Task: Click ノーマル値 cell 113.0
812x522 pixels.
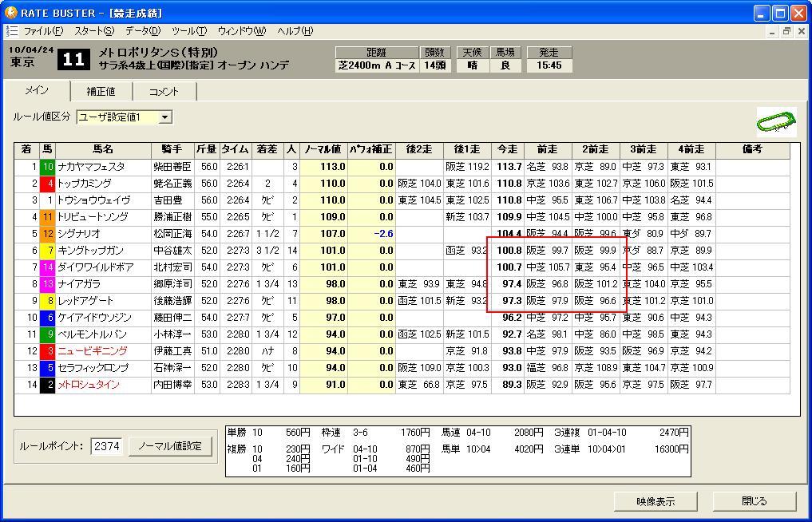Action: click(323, 167)
